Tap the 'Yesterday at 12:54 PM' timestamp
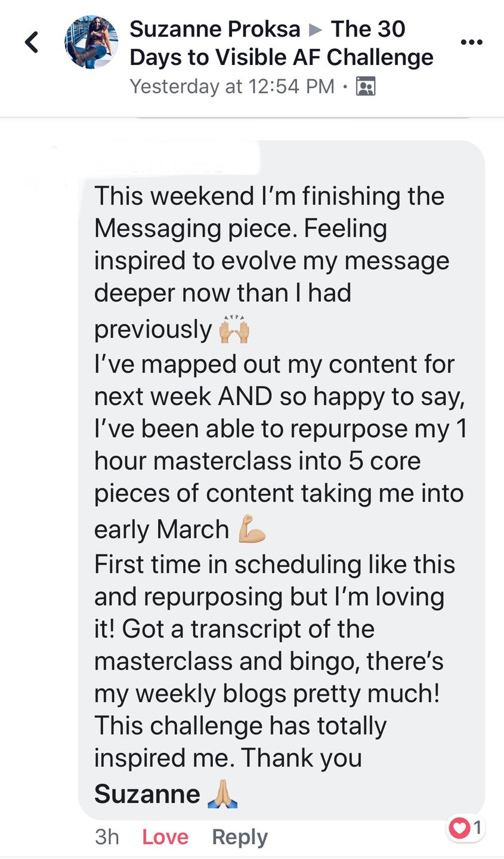Image resolution: width=504 pixels, height=859 pixels. [x=232, y=86]
